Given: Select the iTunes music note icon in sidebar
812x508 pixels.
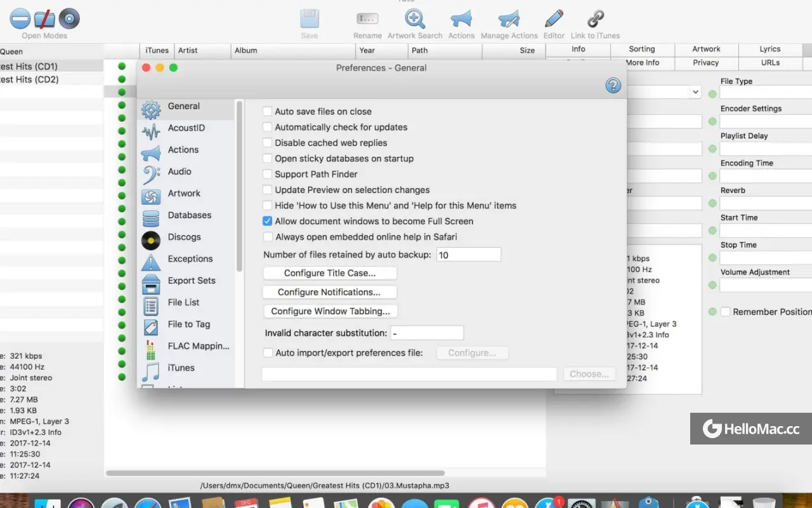Looking at the screenshot, I should [x=151, y=371].
